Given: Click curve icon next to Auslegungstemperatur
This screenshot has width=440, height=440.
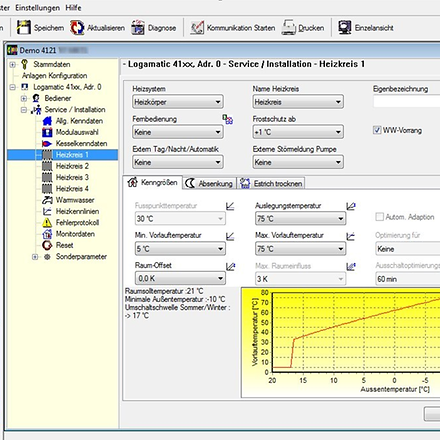Looking at the screenshot, I should pyautogui.click(x=351, y=206).
